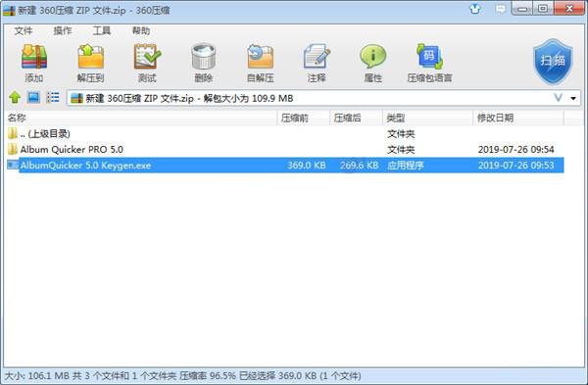Open the 自解压 (Self-extract) tool
The image size is (588, 385).
point(261,63)
